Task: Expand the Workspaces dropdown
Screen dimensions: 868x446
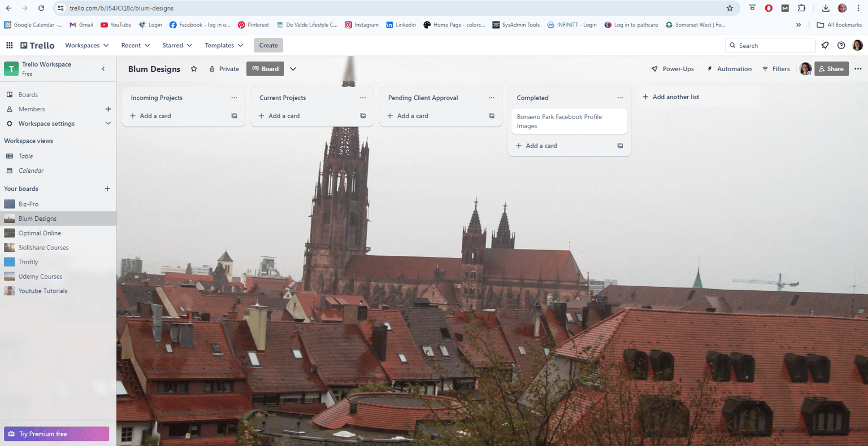Action: click(x=86, y=45)
